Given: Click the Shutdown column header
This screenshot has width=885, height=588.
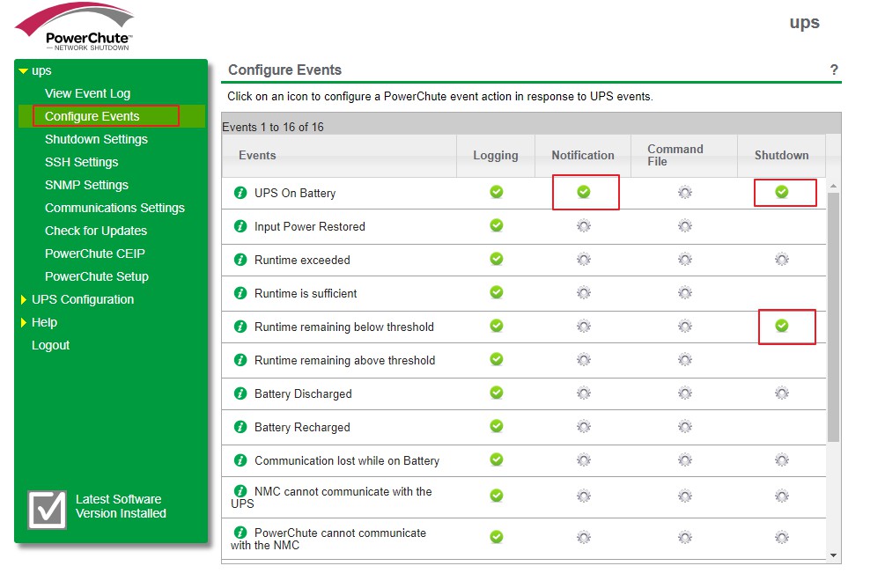Looking at the screenshot, I should click(781, 155).
